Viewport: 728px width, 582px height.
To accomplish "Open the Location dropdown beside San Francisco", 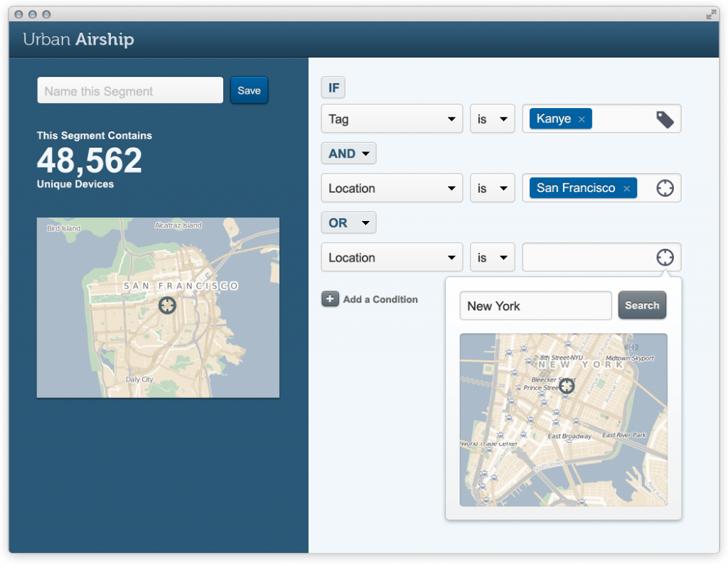I will (x=392, y=188).
